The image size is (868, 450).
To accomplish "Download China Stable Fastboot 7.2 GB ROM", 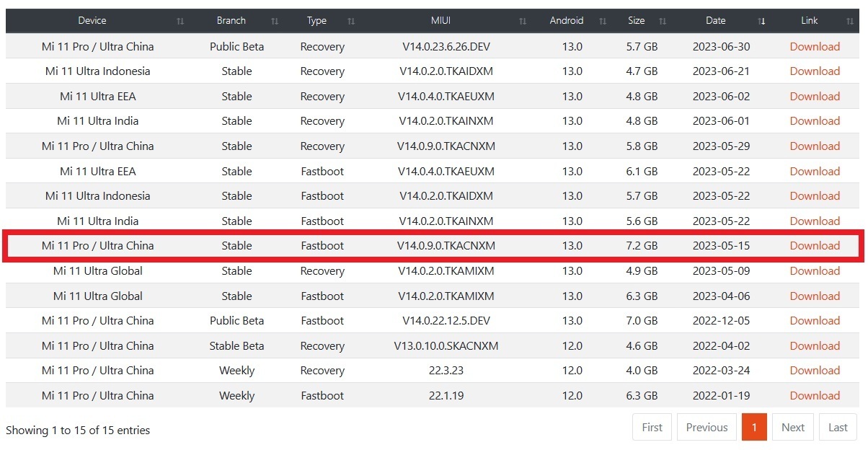I will (815, 246).
